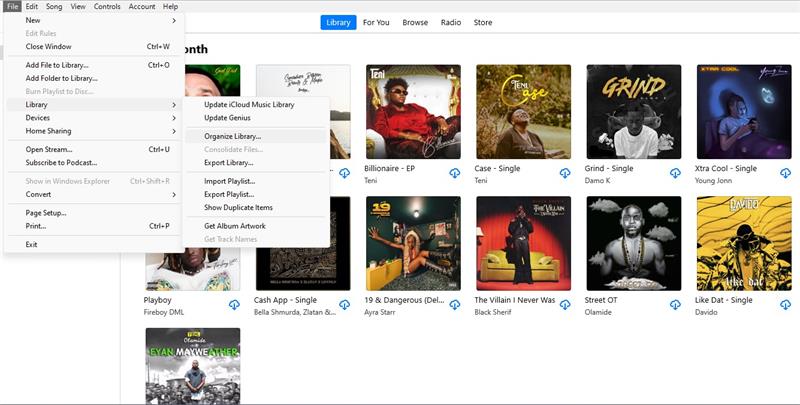Download the Playboy album from cloud
The width and height of the screenshot is (800, 405).
click(234, 305)
